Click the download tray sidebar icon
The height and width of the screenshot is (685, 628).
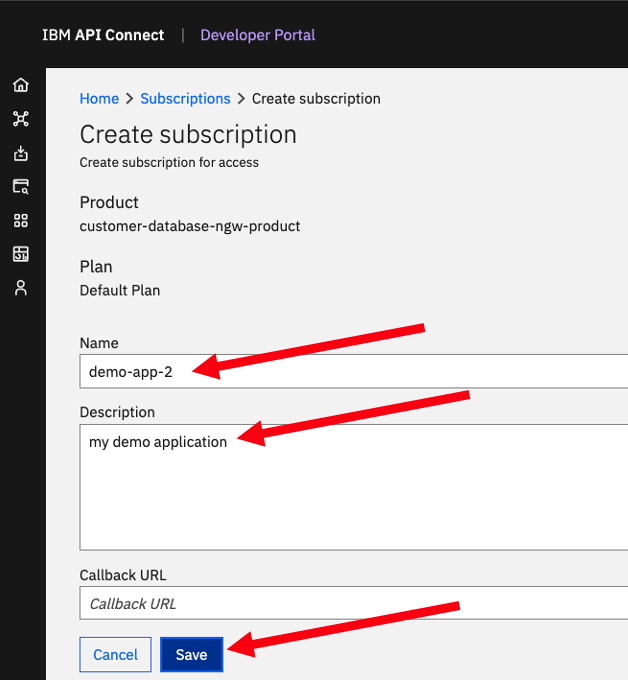click(x=21, y=153)
